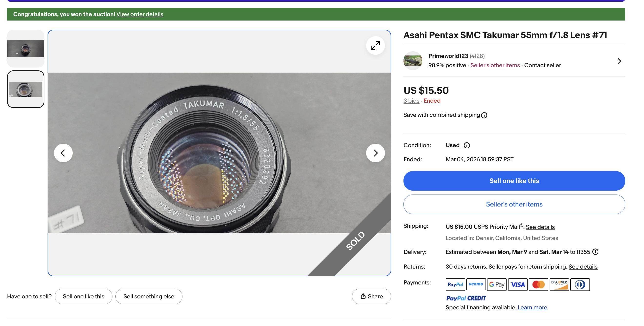Image resolution: width=644 pixels, height=326 pixels.
Task: Click the seller profile avatar
Action: coord(413,61)
